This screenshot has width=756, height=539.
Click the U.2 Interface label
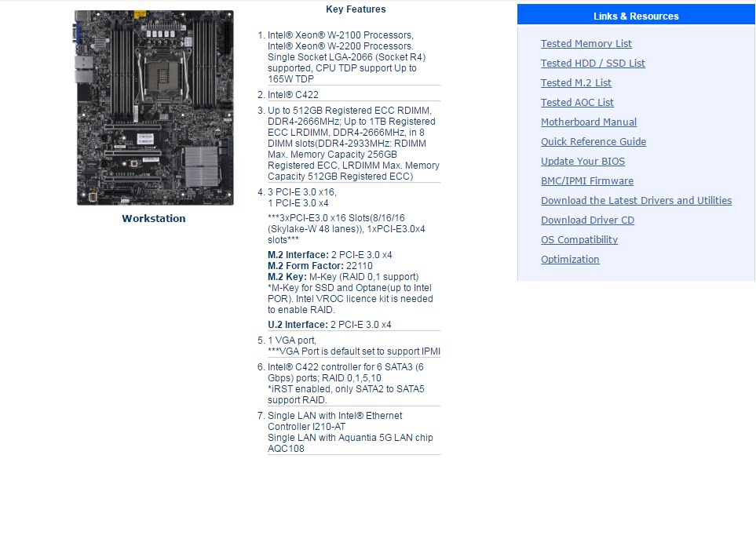(298, 325)
